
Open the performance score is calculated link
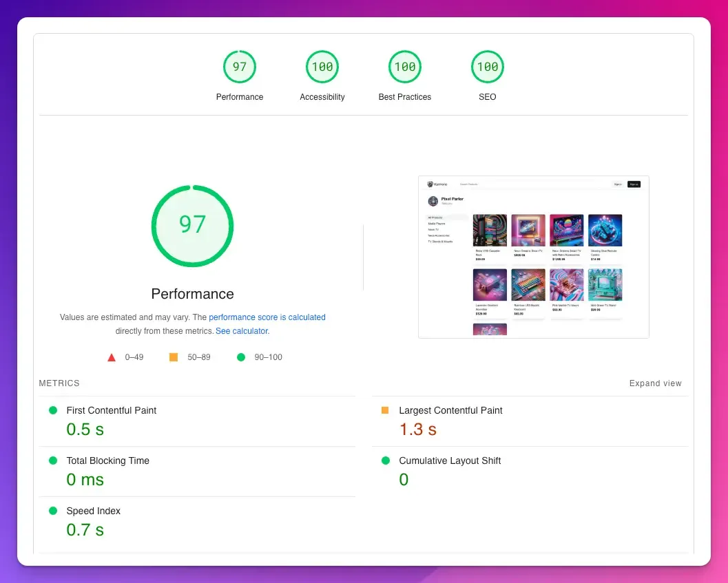click(x=267, y=317)
